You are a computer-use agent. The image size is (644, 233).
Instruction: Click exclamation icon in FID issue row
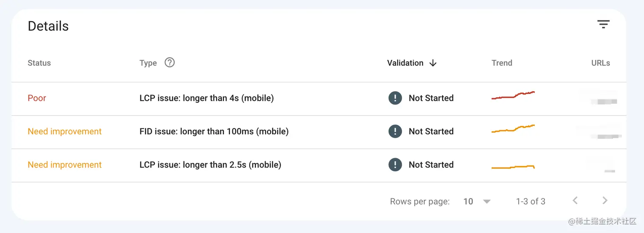[395, 131]
